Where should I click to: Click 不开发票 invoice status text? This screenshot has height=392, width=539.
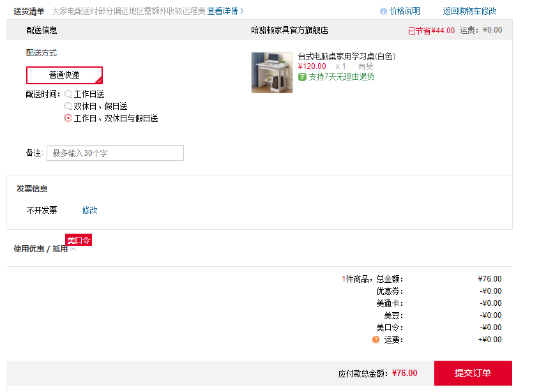click(x=42, y=210)
